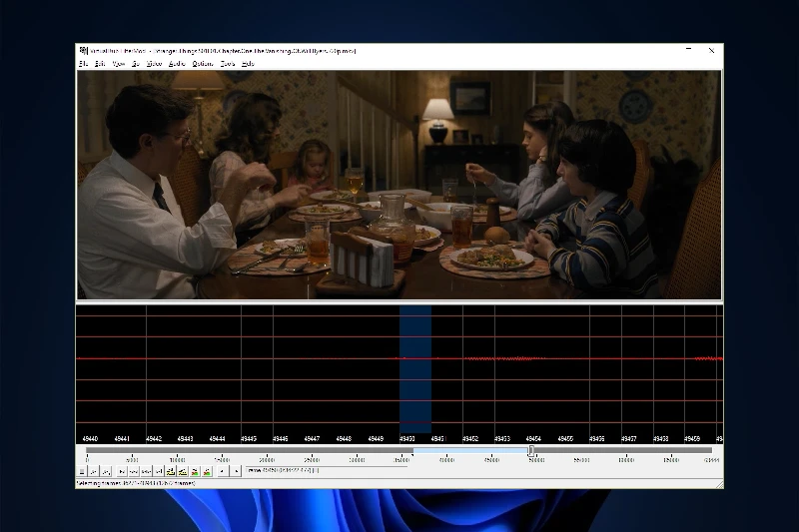The width and height of the screenshot is (799, 532).
Task: Open the Video menu
Action: 154,64
